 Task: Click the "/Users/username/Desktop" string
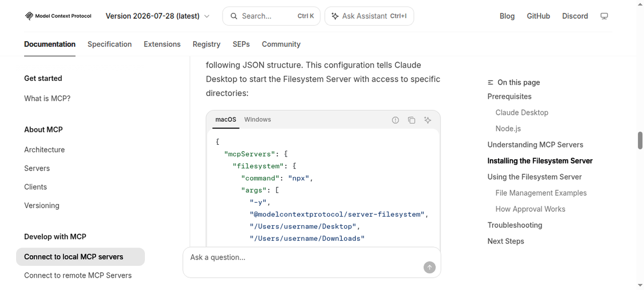(304, 226)
